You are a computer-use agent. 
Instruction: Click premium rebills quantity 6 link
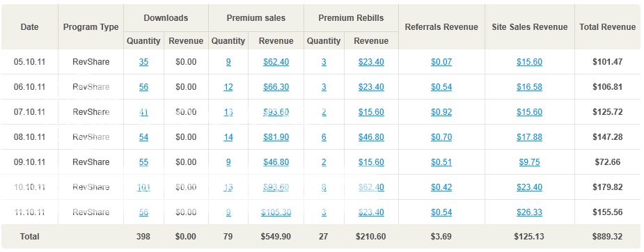pyautogui.click(x=324, y=137)
